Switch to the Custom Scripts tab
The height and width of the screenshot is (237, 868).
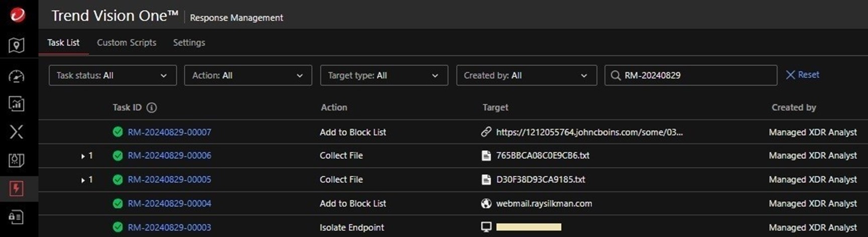click(x=127, y=43)
